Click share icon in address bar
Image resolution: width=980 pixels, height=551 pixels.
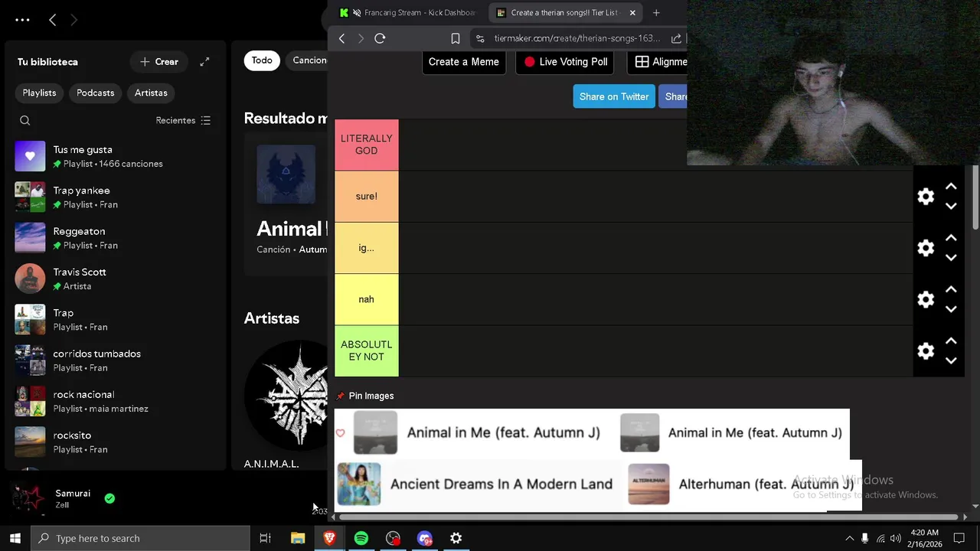pyautogui.click(x=676, y=38)
